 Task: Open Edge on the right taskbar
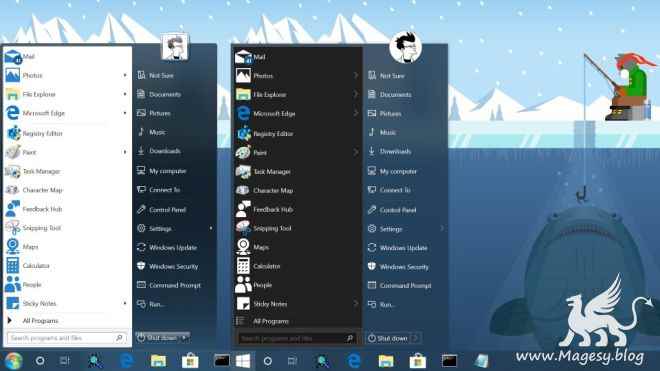354,361
